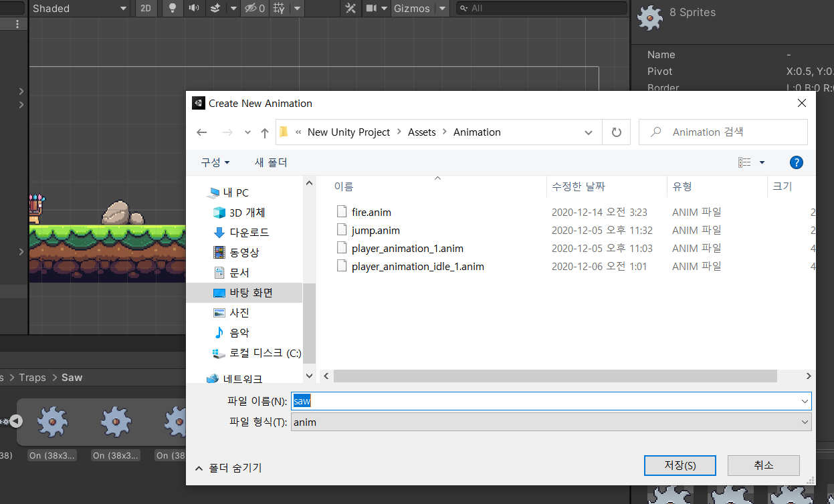The height and width of the screenshot is (504, 834).
Task: Go back in the file dialog
Action: pyautogui.click(x=201, y=132)
